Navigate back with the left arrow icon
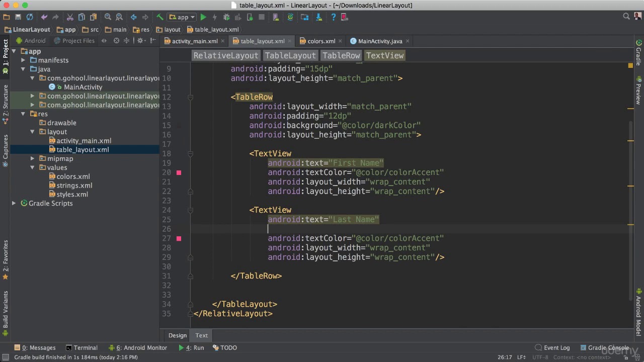 click(134, 17)
